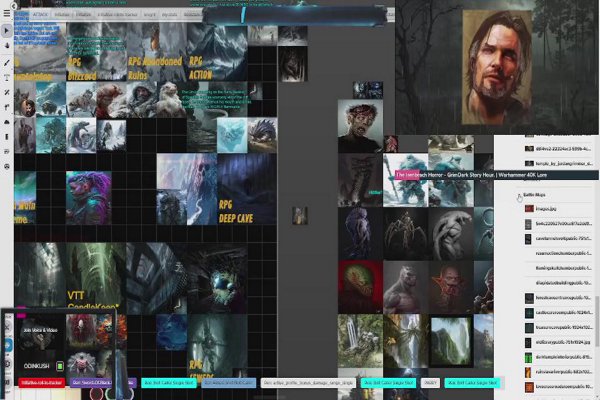This screenshot has height=400, width=600.
Task: Open the Help icon at toolbar bottom
Action: 7,167
